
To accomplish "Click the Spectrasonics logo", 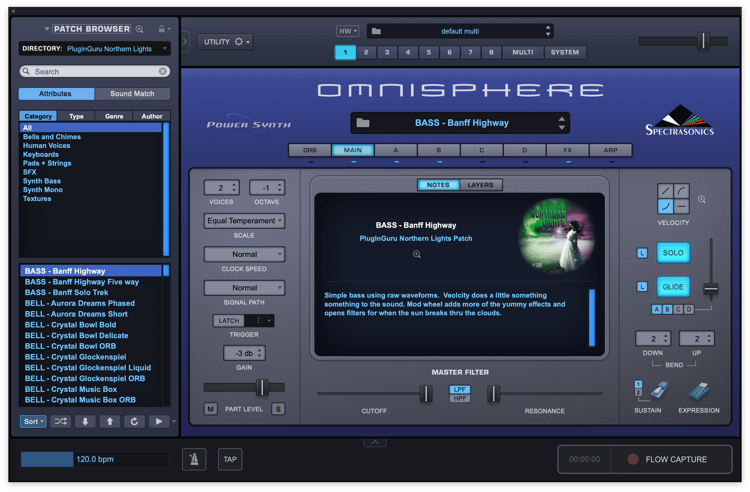I will (680, 120).
